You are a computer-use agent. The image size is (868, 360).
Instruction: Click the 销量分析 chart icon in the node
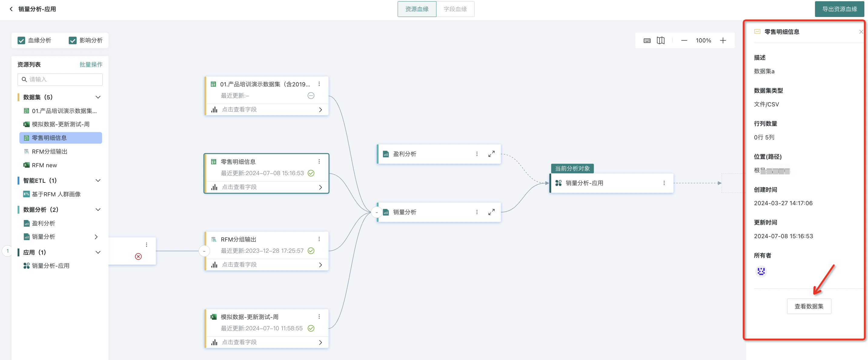[x=386, y=212]
